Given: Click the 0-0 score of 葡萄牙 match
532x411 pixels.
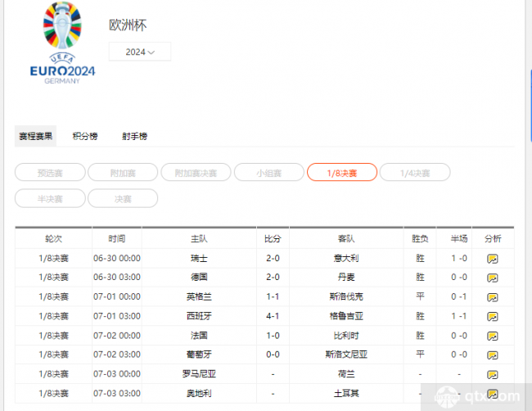Looking at the screenshot, I should coord(273,355).
